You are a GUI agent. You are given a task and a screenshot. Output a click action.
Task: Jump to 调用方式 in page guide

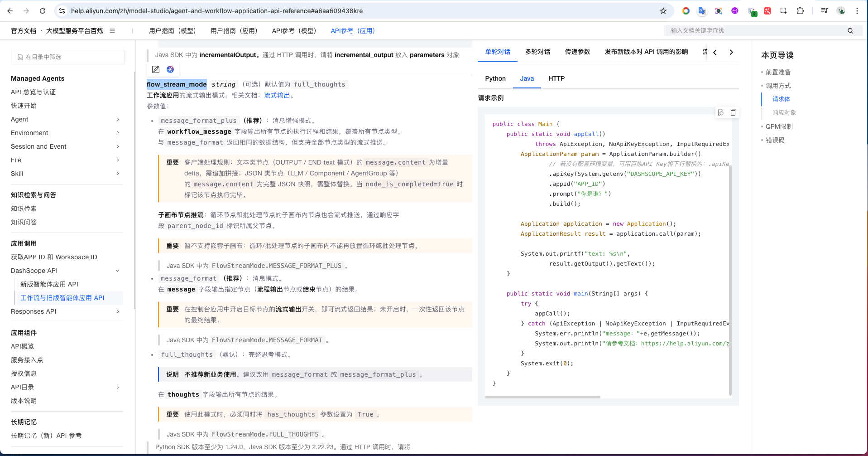coord(778,86)
